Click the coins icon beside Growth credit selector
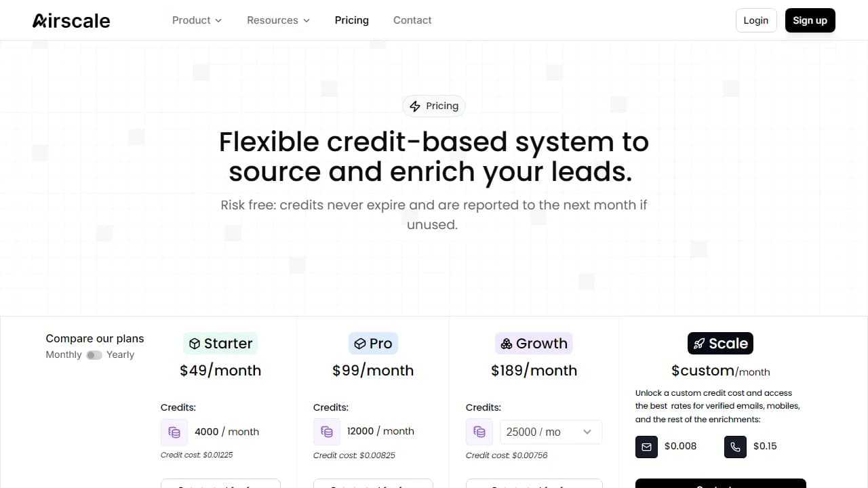868x488 pixels. point(479,432)
